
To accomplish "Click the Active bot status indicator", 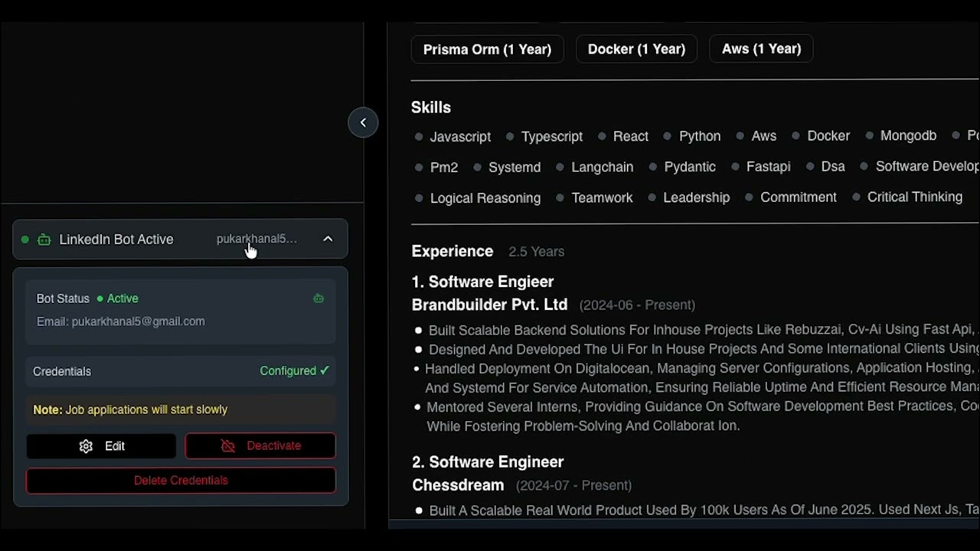I will (118, 298).
